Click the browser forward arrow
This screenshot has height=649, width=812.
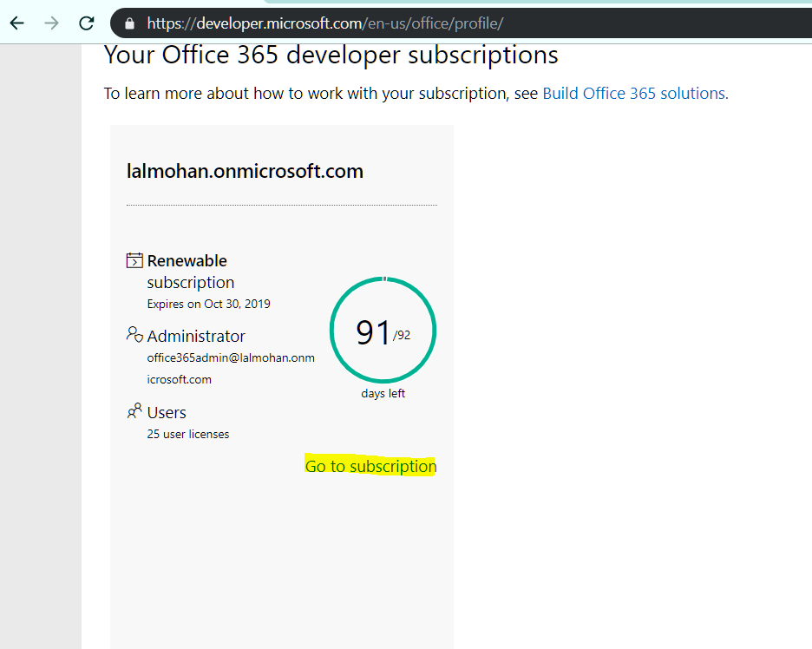[x=52, y=23]
